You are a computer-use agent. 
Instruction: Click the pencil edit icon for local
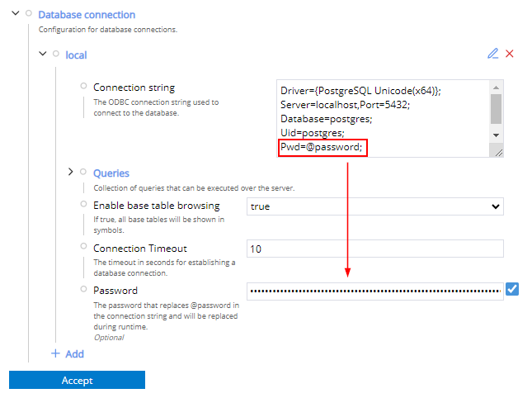click(492, 54)
